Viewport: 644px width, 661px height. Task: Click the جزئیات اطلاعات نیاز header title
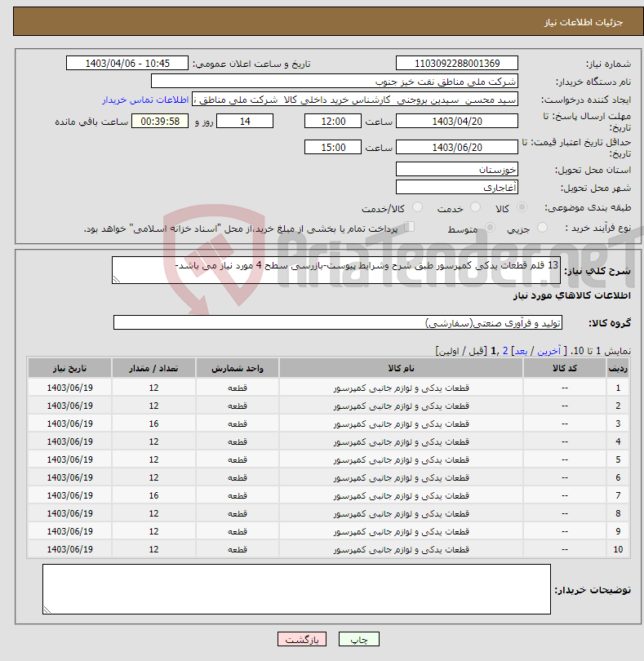point(584,22)
